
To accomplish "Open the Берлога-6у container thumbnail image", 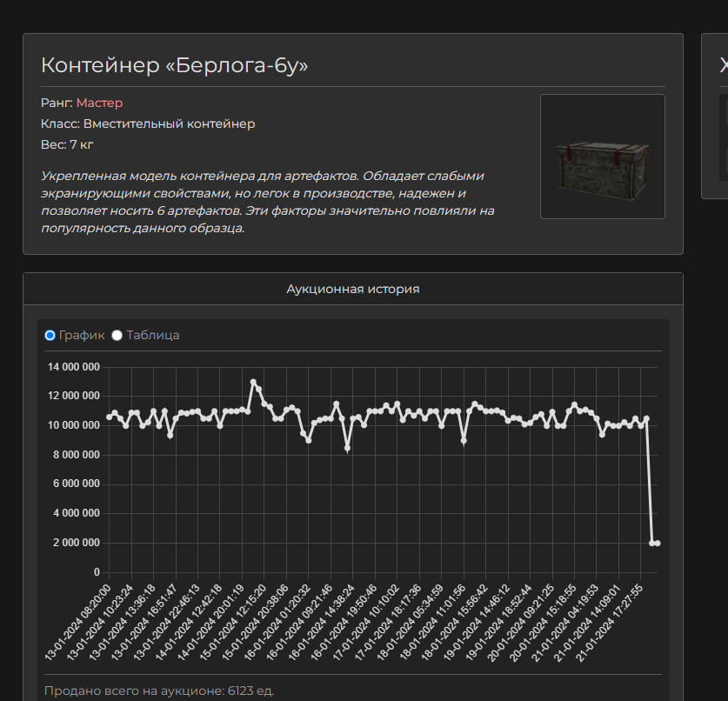I will 602,157.
